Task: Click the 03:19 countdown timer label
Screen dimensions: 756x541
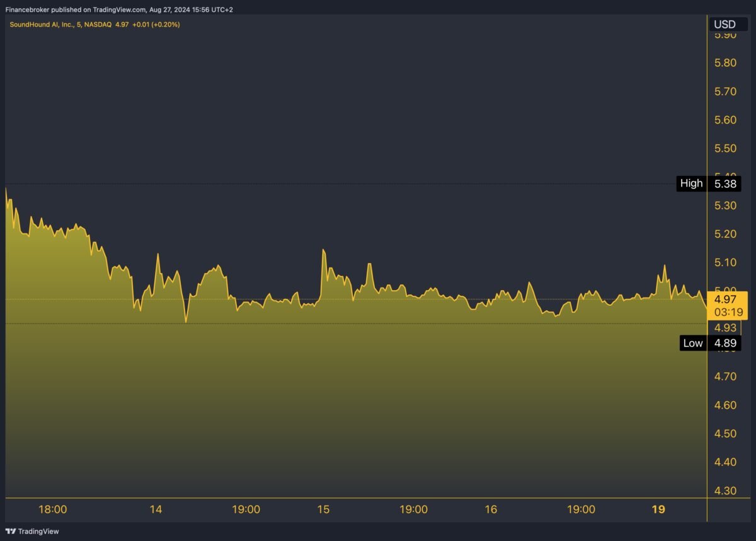Action: (728, 312)
